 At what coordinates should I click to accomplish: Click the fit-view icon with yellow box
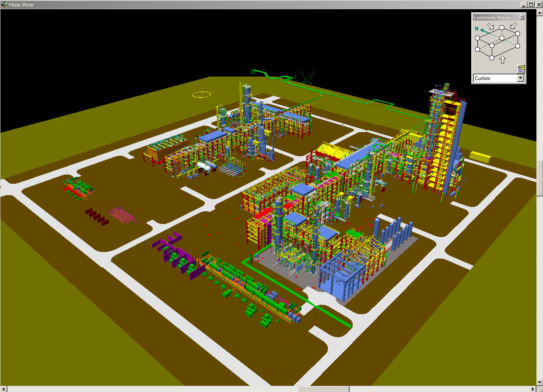point(521,69)
